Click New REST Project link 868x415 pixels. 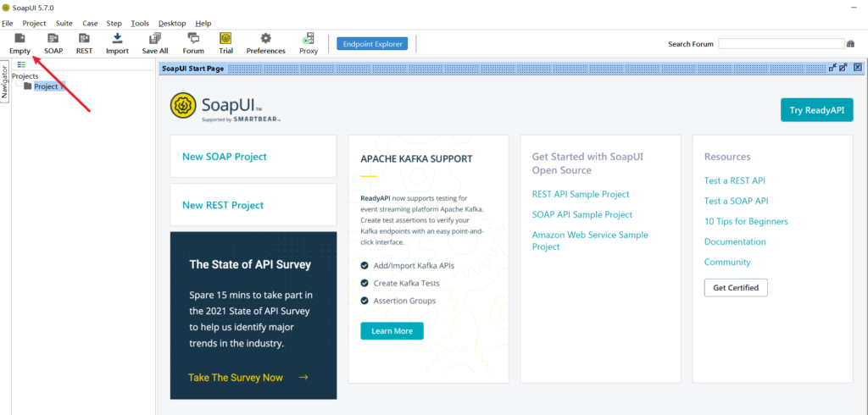(x=223, y=205)
